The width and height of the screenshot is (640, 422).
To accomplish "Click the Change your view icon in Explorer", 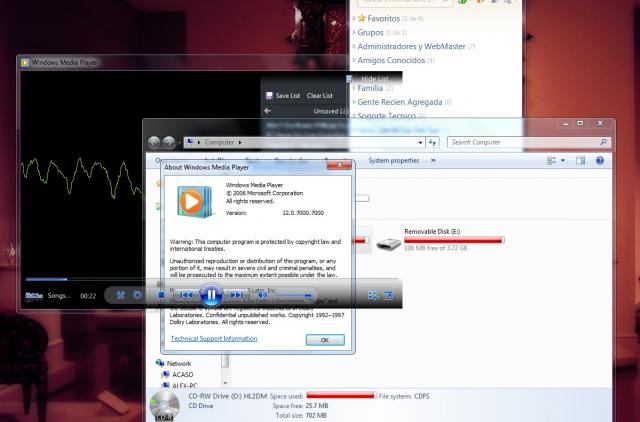I will point(551,160).
